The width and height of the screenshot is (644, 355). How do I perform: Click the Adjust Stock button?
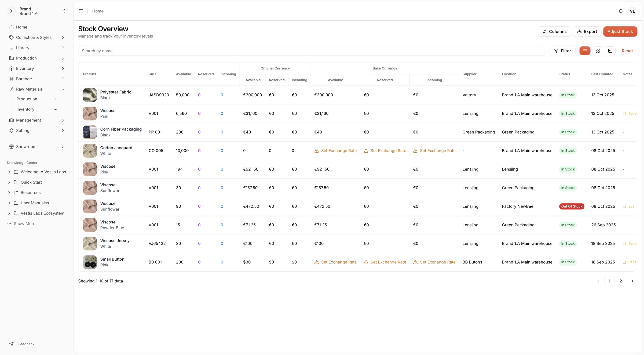point(620,31)
